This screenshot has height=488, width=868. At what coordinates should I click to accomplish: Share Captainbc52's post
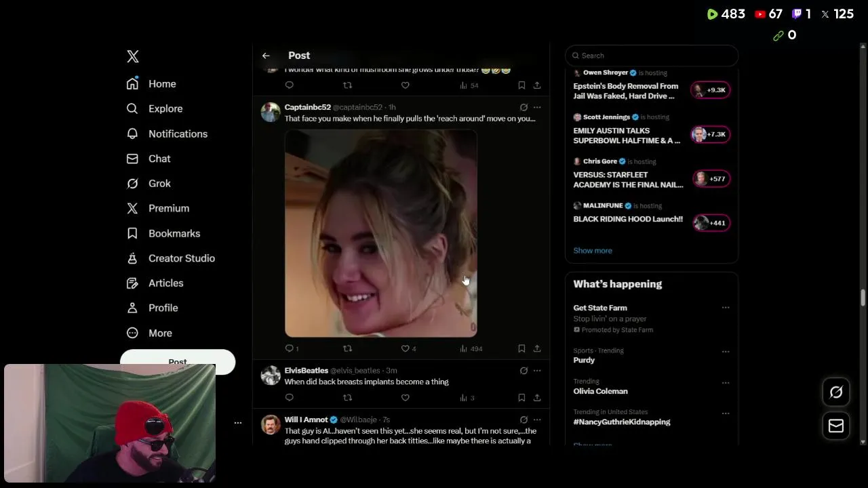[537, 348]
